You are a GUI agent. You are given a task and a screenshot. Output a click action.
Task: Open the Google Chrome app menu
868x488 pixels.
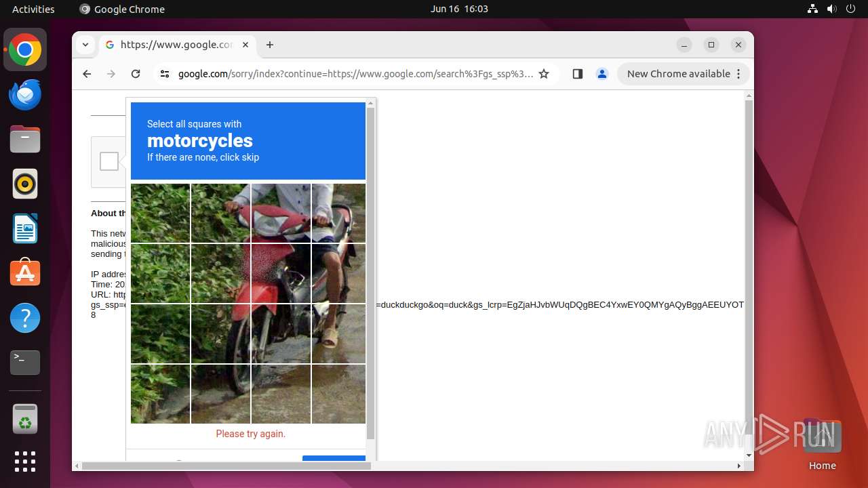[x=122, y=9]
